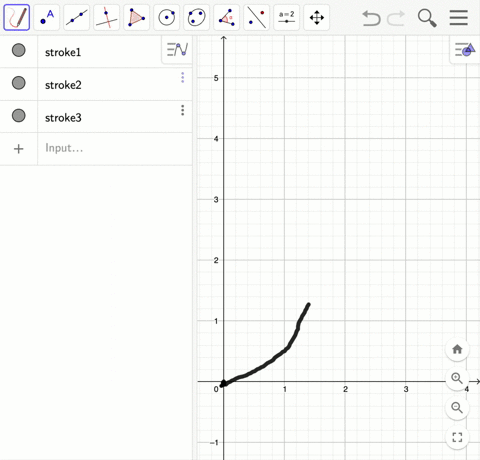Select the Slider a=2 tool
480x460 pixels.
point(287,17)
